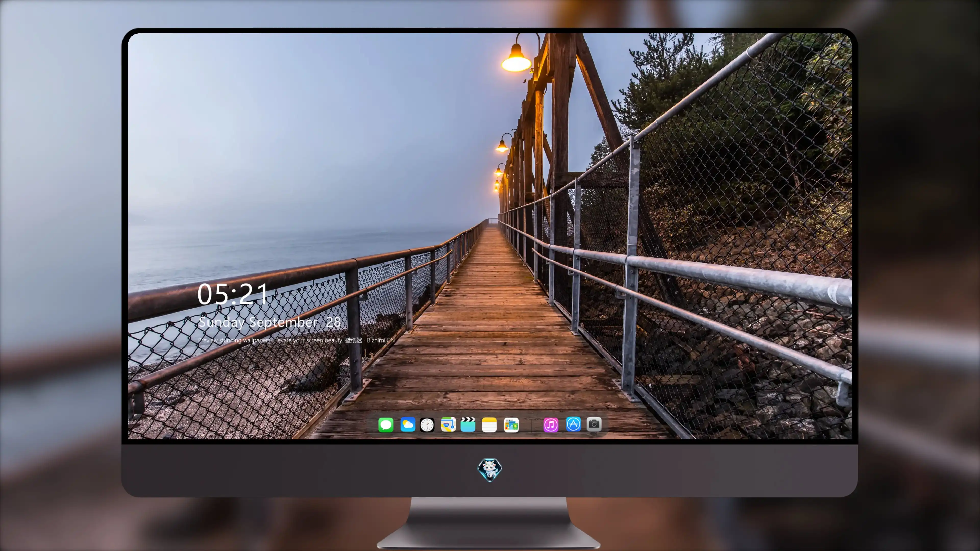This screenshot has height=551, width=980.
Task: Open the Clock app in the dock
Action: [x=427, y=425]
